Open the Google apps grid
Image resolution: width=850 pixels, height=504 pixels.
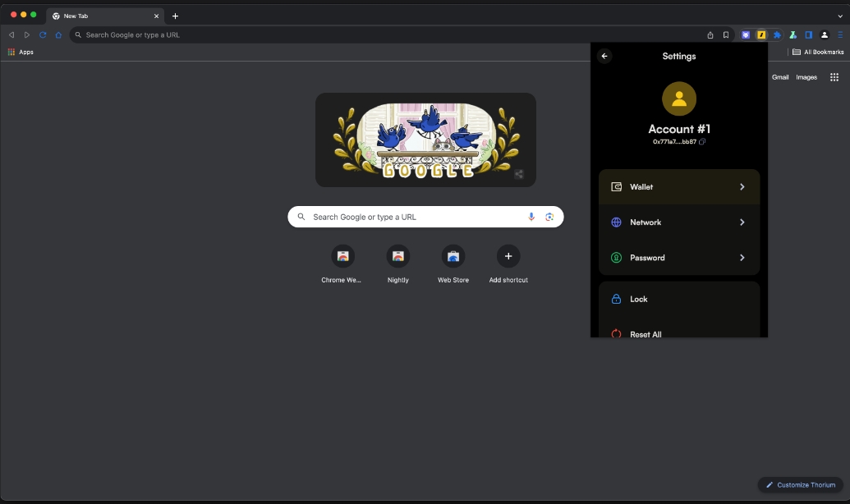click(834, 77)
